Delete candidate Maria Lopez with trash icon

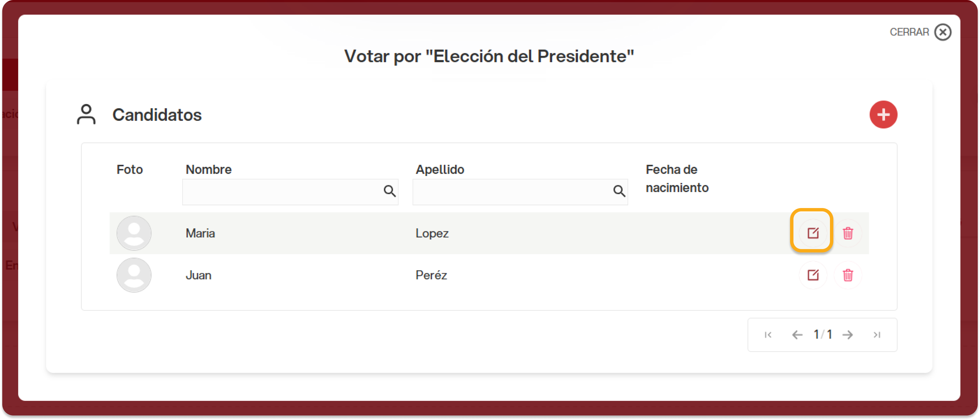coord(848,233)
